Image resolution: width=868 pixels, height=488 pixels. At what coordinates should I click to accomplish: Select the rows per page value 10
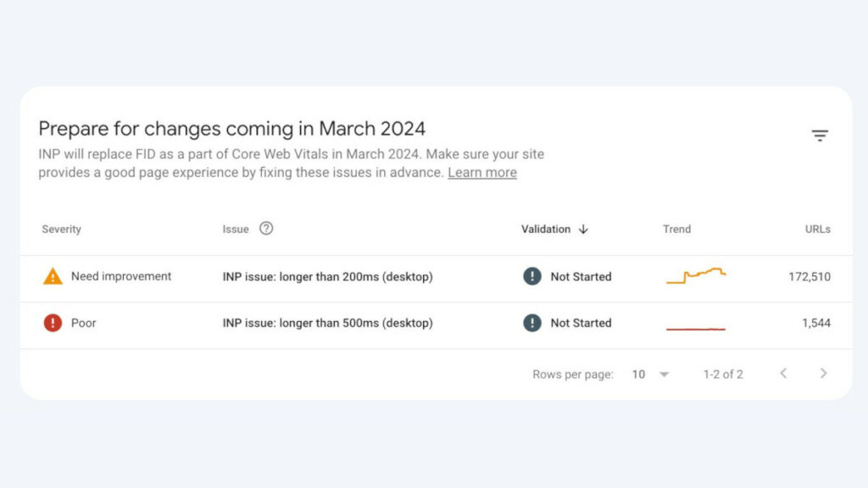pos(638,374)
